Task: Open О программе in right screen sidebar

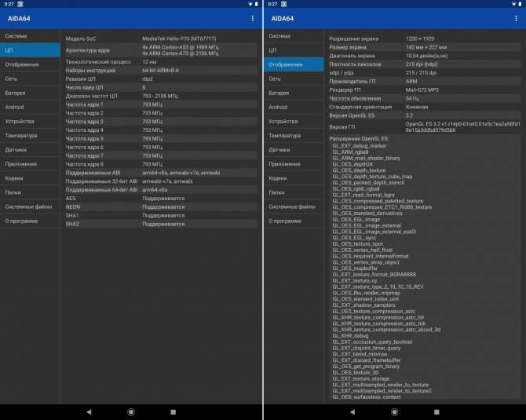Action: [294, 221]
